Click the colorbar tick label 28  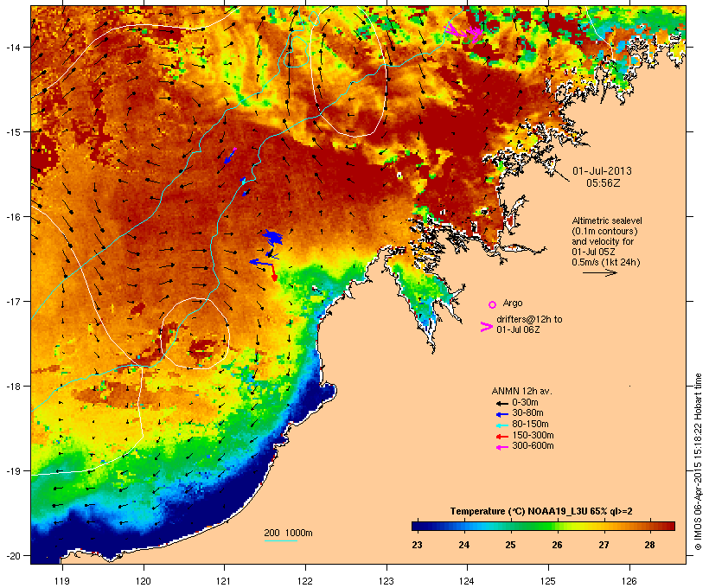pyautogui.click(x=649, y=545)
